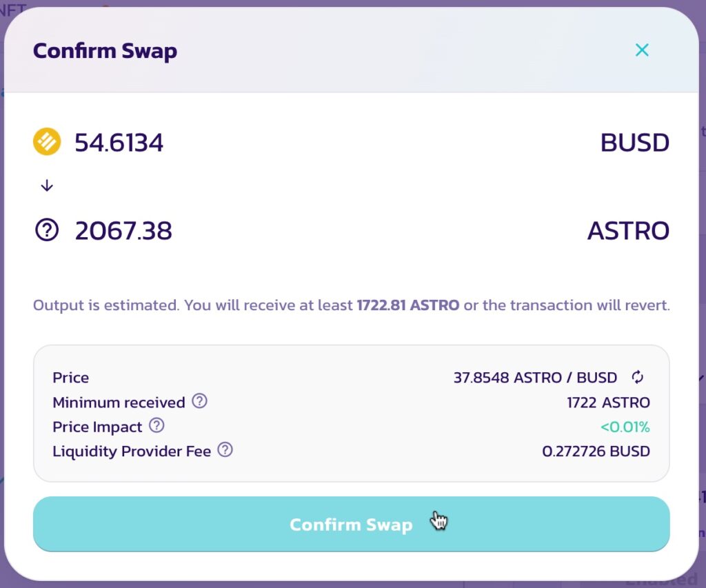Click the bold 1722.81 ASTRO text

point(408,305)
